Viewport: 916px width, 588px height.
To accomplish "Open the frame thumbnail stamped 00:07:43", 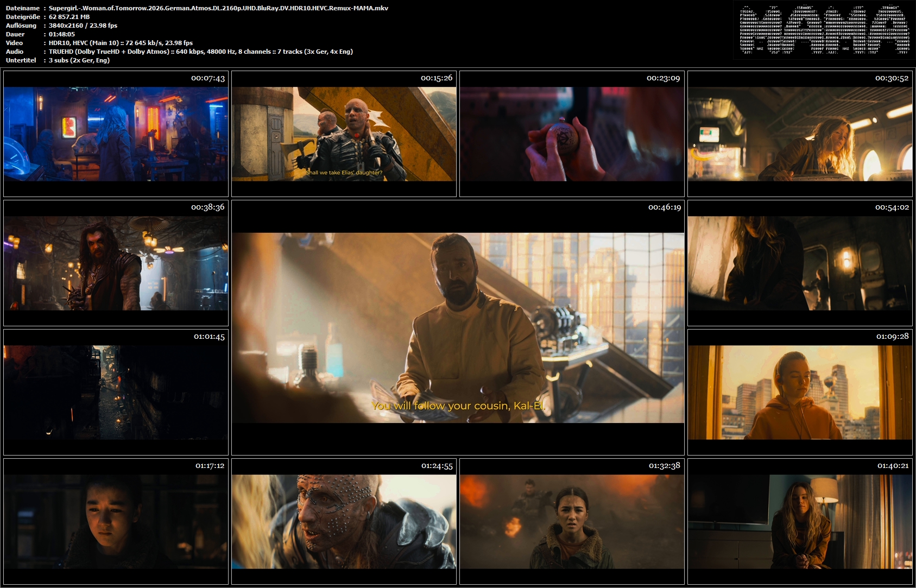I will click(x=116, y=134).
